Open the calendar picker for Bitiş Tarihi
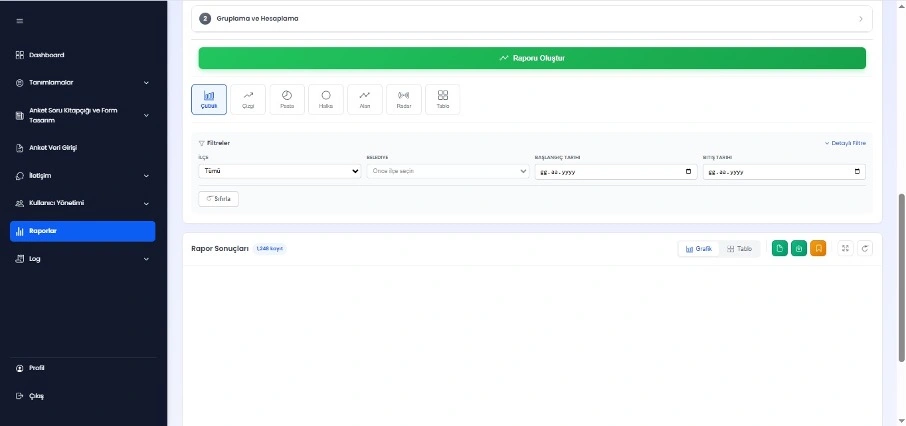Screen dimensions: 906x426 click(857, 171)
